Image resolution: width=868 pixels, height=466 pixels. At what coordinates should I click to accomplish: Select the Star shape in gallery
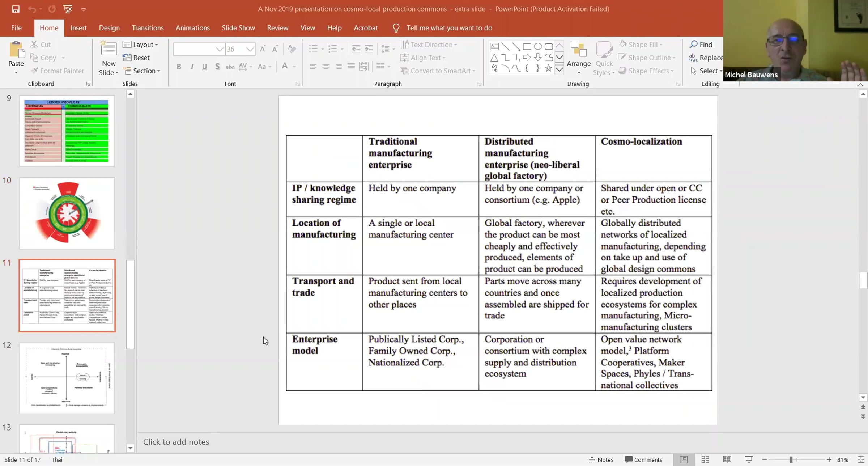[x=549, y=68]
